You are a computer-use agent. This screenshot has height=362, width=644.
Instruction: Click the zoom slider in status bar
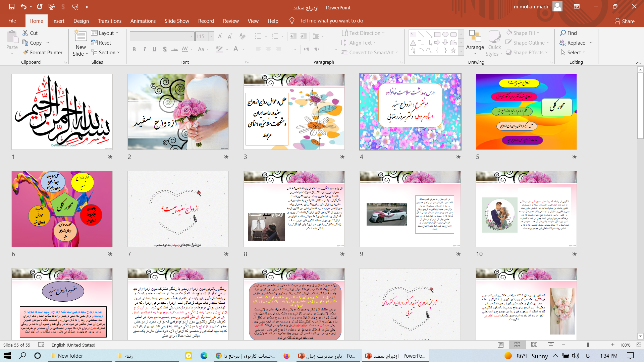tap(588, 345)
